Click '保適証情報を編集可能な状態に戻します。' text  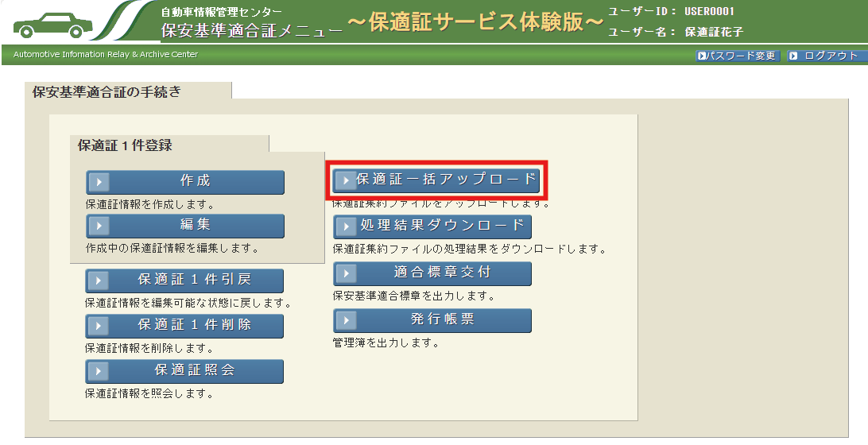point(188,304)
